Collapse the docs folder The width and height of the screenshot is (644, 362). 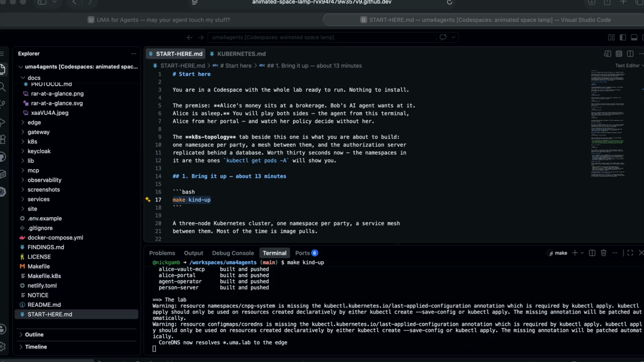point(76,78)
